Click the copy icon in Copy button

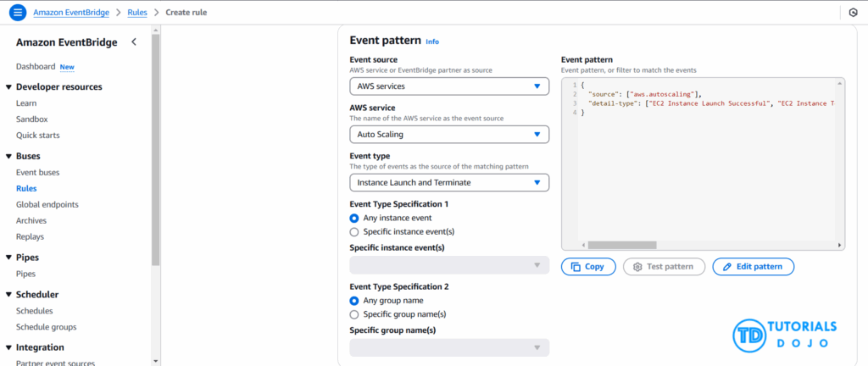[x=576, y=267]
